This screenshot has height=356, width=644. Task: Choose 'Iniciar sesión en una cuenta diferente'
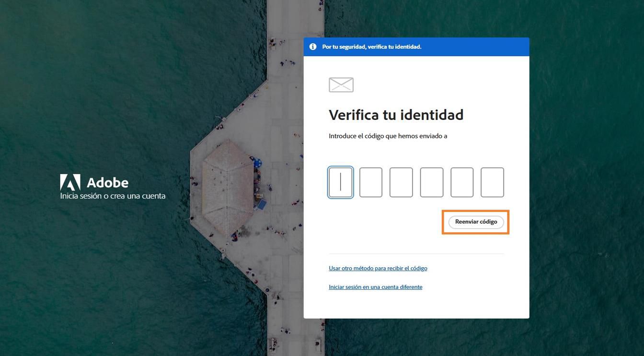[375, 286]
